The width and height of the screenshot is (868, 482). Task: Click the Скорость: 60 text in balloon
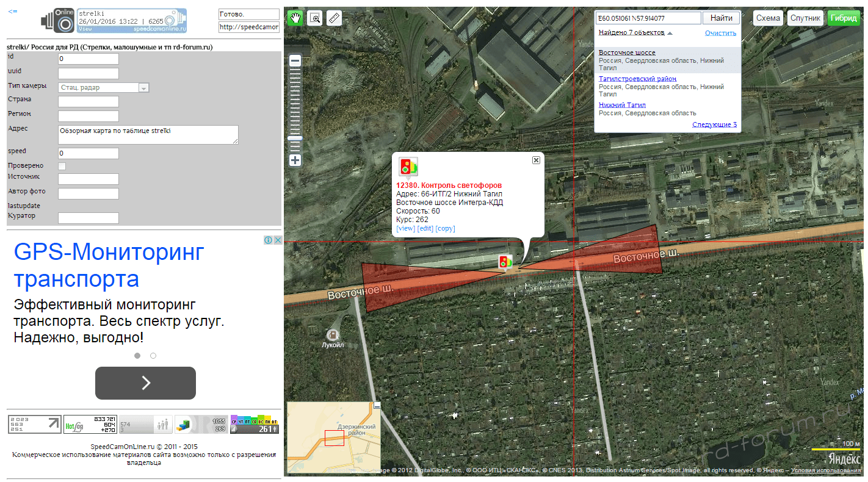click(418, 211)
